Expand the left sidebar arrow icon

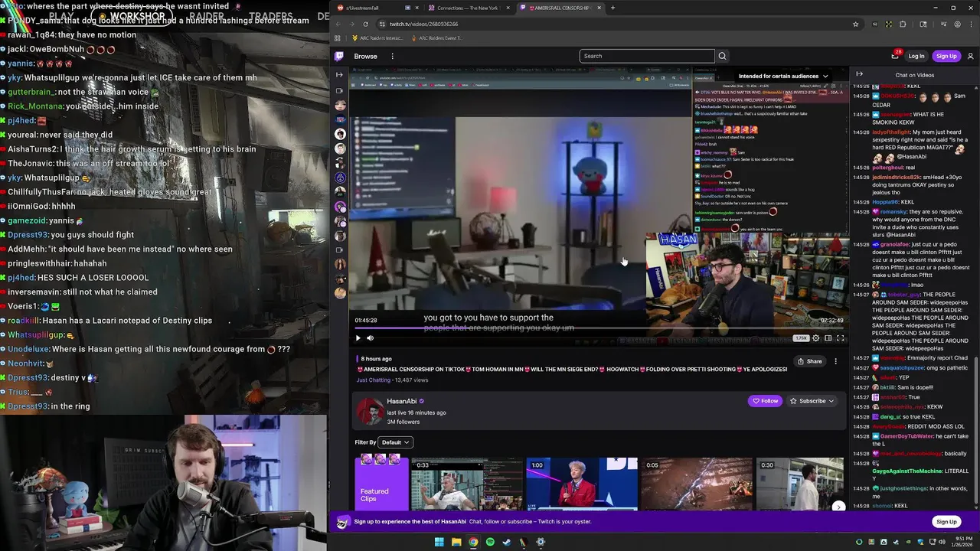click(340, 74)
